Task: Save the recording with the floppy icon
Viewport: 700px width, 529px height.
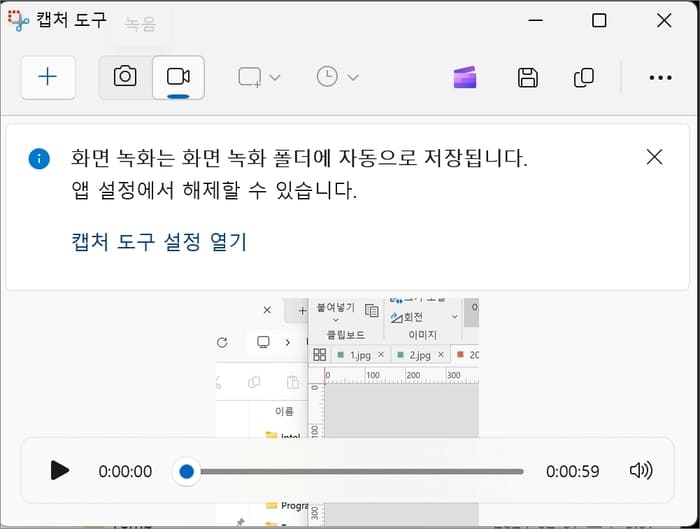Action: click(x=528, y=77)
